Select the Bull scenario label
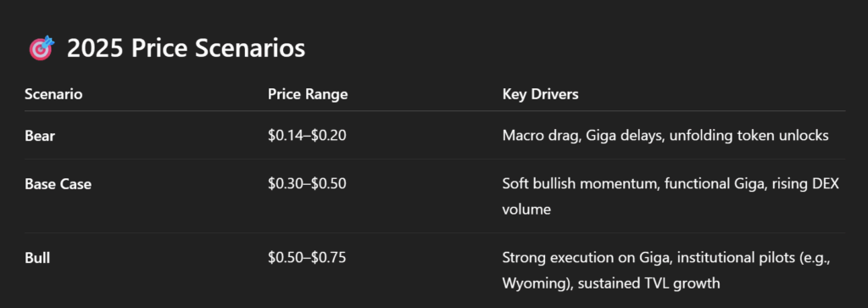Image resolution: width=868 pixels, height=308 pixels. pos(37,258)
